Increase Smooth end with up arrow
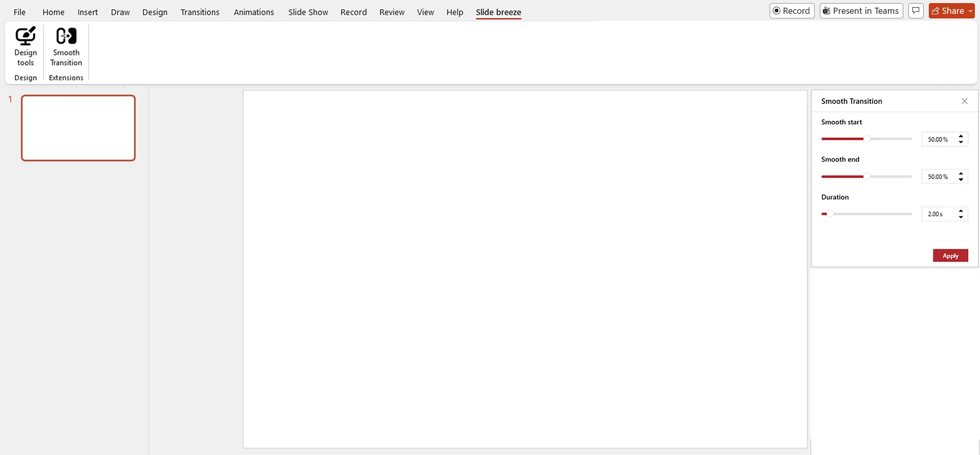The height and width of the screenshot is (455, 980). click(961, 174)
